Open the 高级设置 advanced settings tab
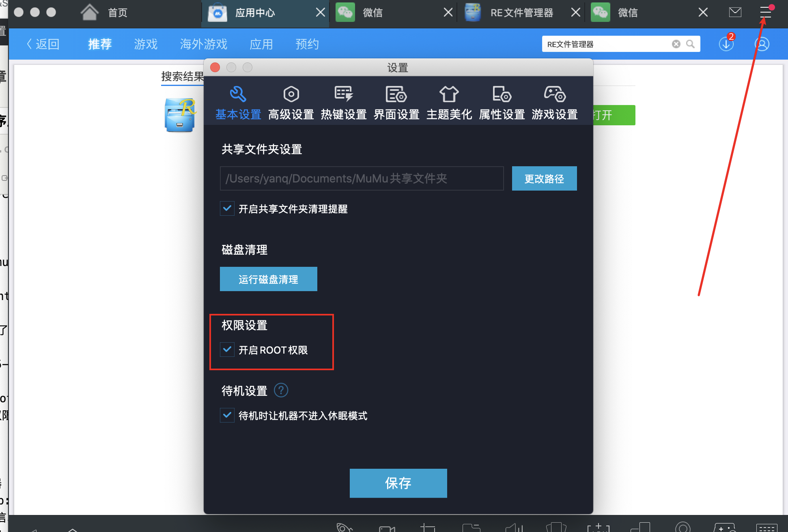 [x=291, y=103]
